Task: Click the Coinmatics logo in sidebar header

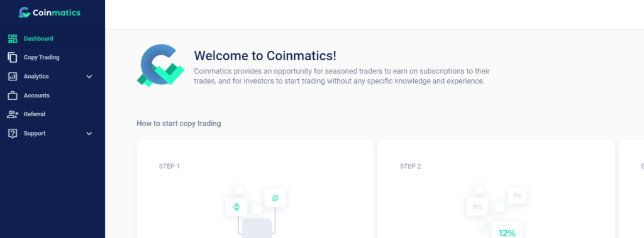Action: (49, 13)
